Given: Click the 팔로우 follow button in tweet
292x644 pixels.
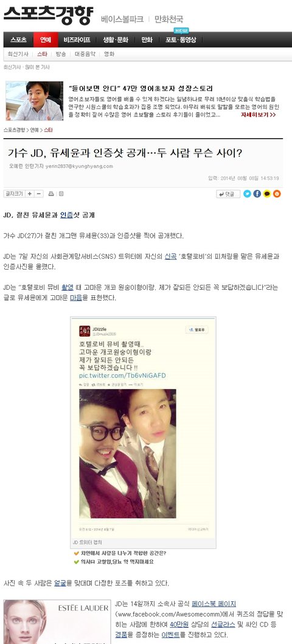Looking at the screenshot, I should [197, 329].
